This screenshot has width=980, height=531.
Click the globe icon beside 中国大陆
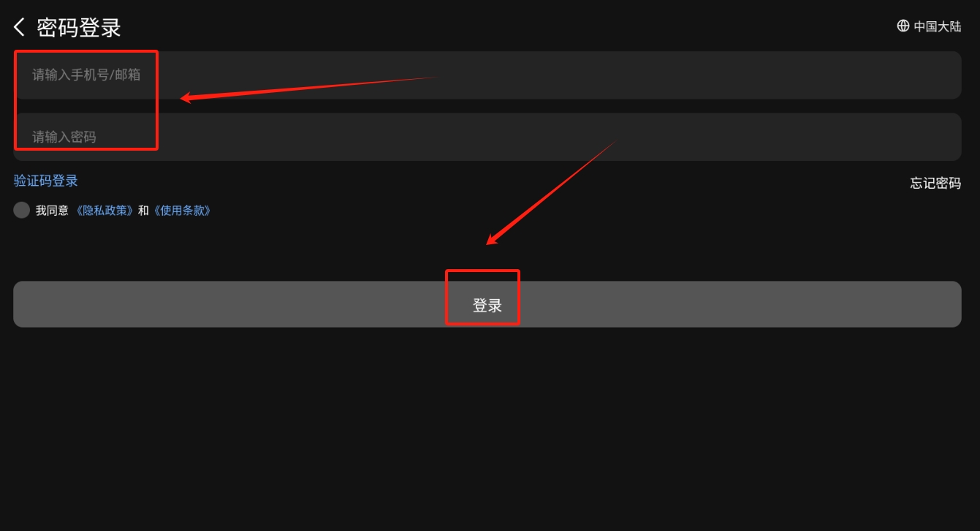pyautogui.click(x=903, y=26)
